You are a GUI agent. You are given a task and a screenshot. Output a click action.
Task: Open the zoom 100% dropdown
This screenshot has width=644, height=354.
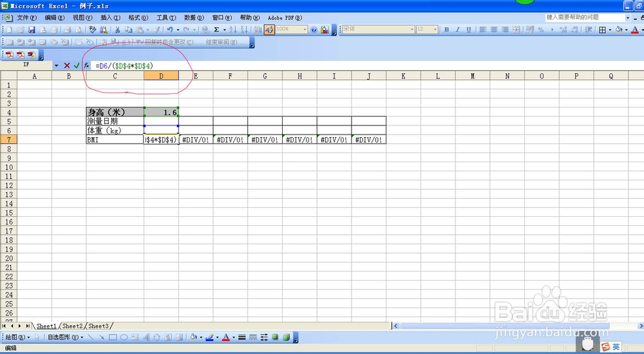pyautogui.click(x=305, y=30)
